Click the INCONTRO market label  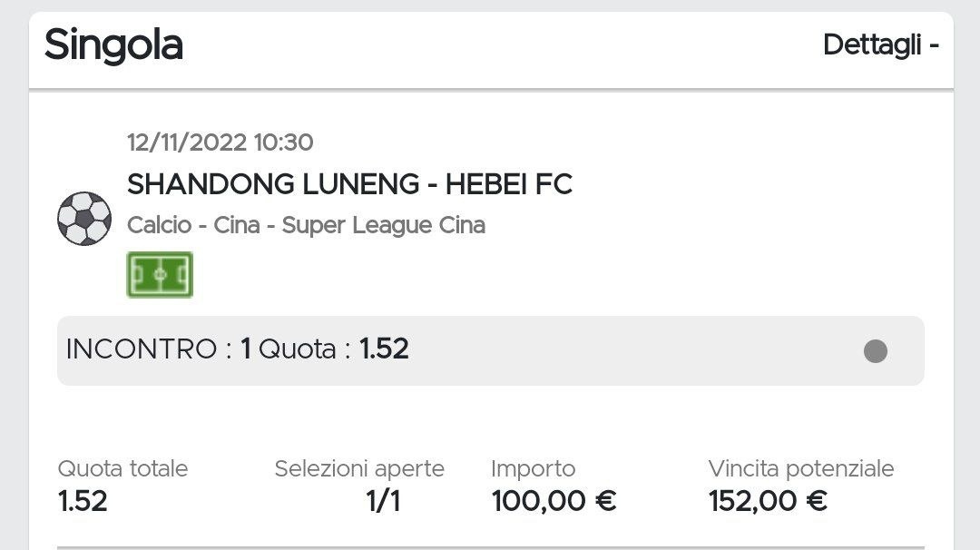click(142, 349)
